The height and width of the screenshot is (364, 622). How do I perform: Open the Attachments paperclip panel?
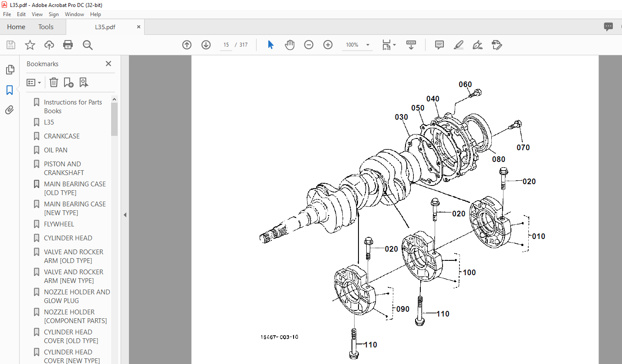coord(10,110)
